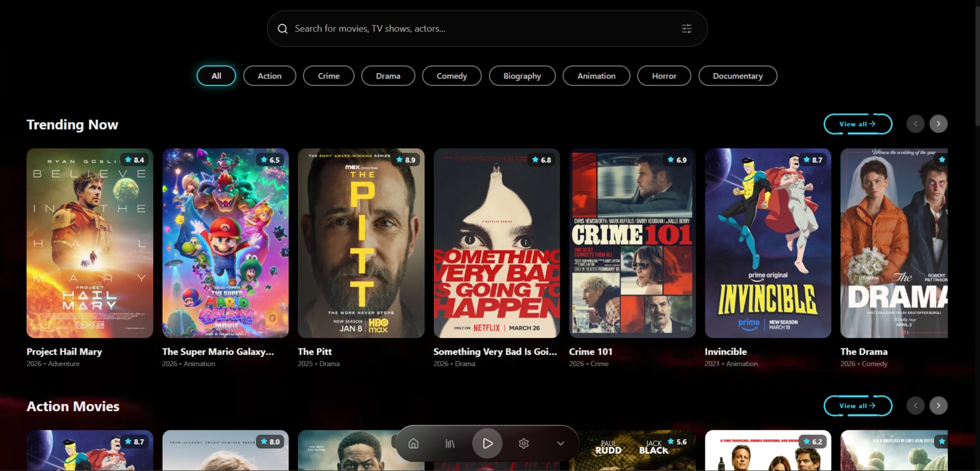Open Settings gear in the dock

point(523,443)
